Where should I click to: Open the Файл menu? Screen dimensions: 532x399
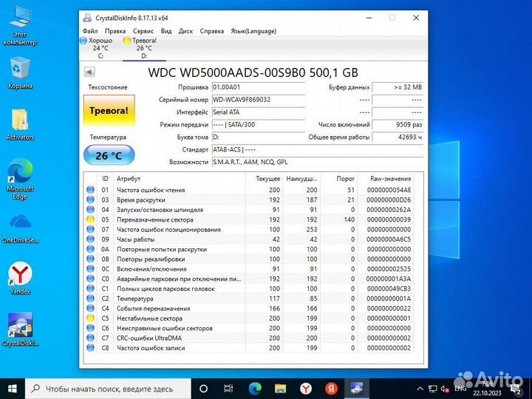[x=90, y=31]
